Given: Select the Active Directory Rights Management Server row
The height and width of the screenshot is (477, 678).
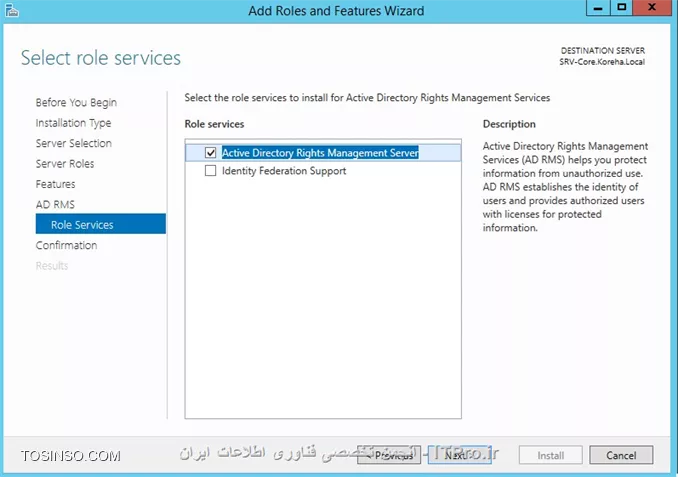Looking at the screenshot, I should [323, 153].
